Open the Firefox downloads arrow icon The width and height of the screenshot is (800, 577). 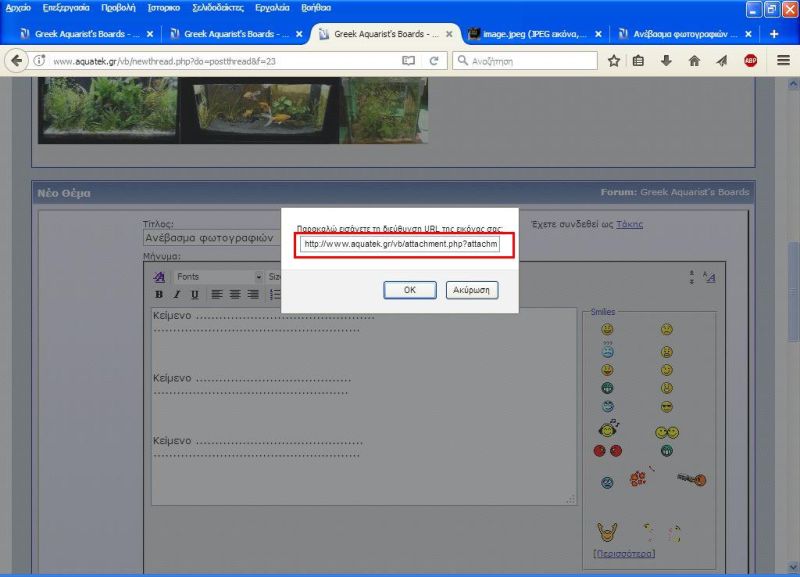point(666,61)
